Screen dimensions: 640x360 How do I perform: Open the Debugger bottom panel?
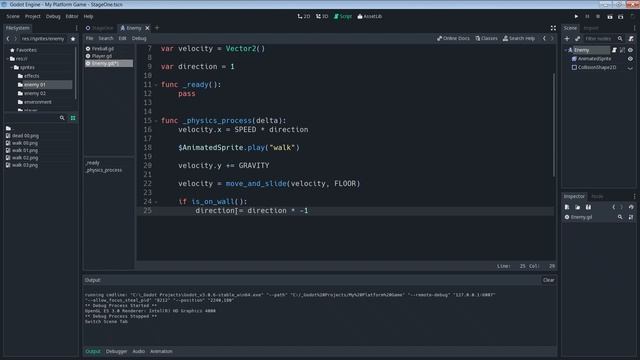point(116,351)
